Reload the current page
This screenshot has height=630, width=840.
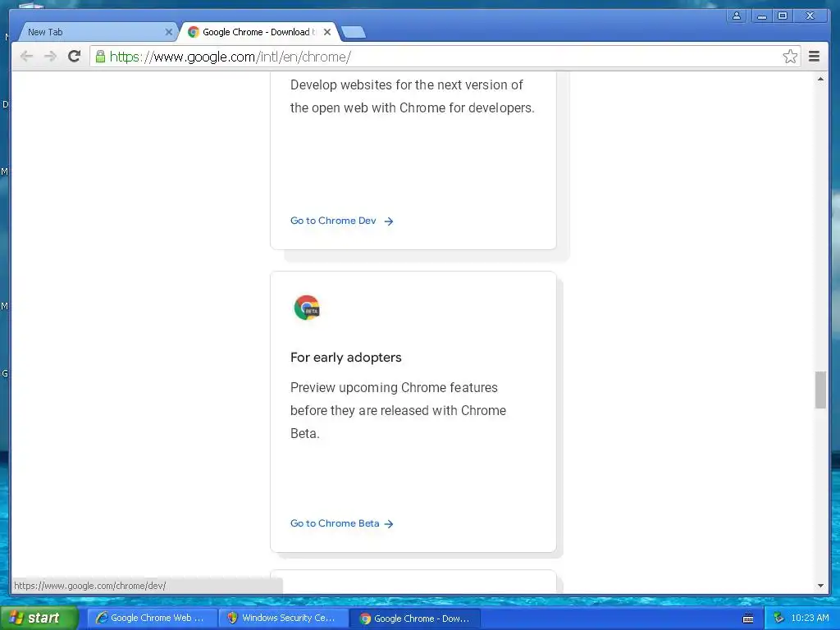(x=75, y=57)
